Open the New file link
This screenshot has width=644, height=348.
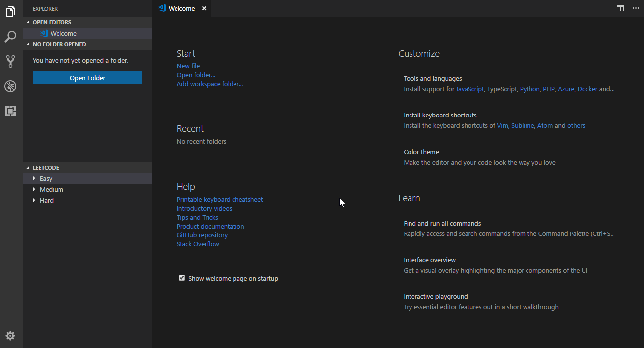[x=188, y=66]
